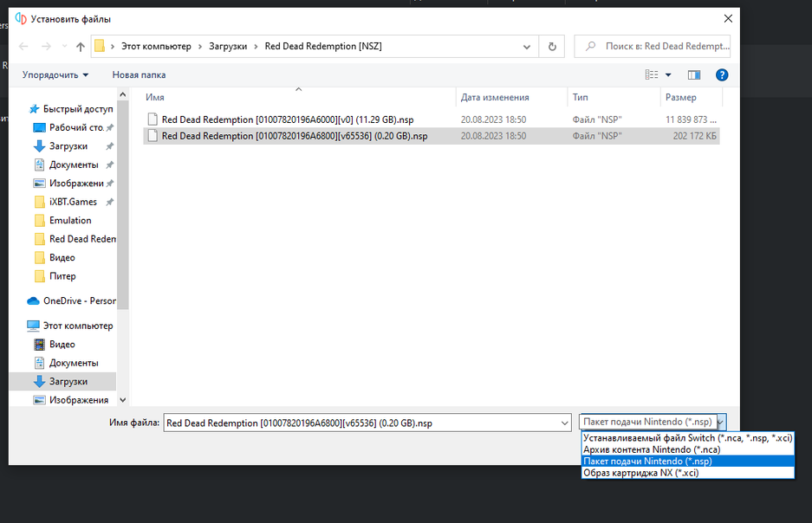The height and width of the screenshot is (523, 812).
Task: Open help with question mark icon
Action: click(721, 75)
